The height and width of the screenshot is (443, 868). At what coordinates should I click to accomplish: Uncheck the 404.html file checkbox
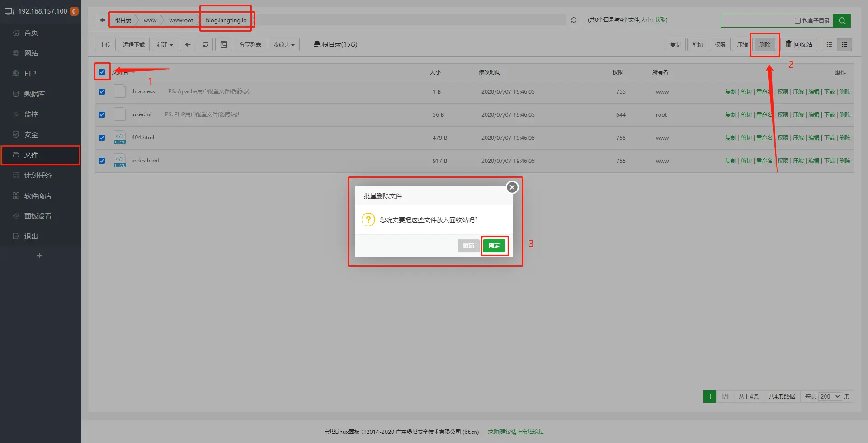[x=102, y=138]
